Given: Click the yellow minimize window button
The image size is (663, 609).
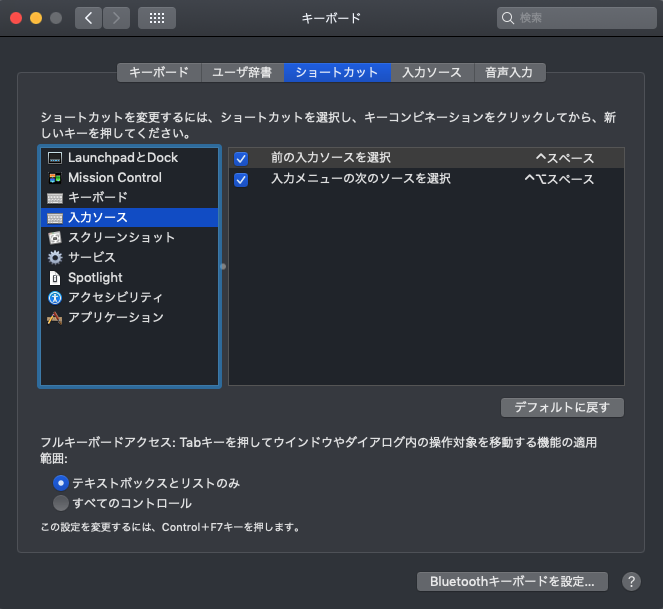Looking at the screenshot, I should click(x=36, y=18).
